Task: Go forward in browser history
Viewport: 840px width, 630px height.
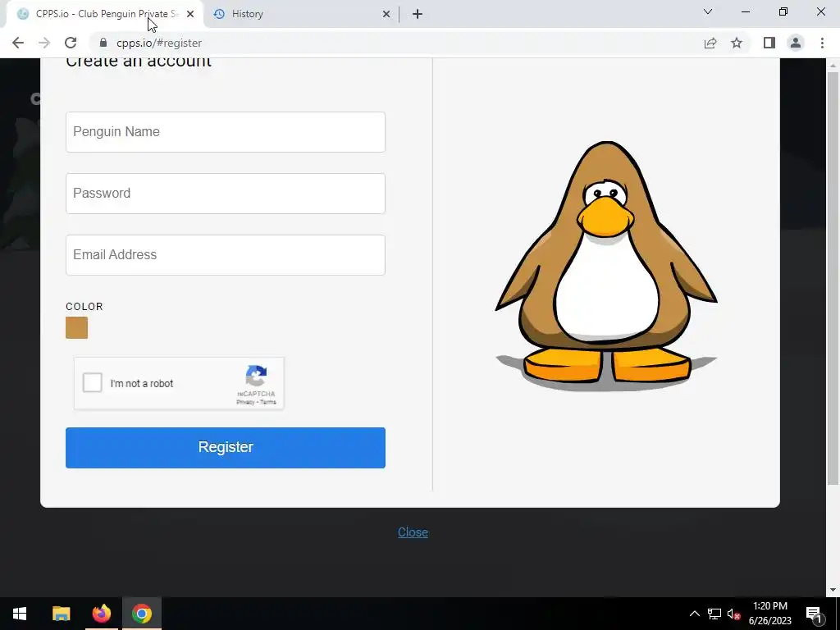Action: point(44,43)
